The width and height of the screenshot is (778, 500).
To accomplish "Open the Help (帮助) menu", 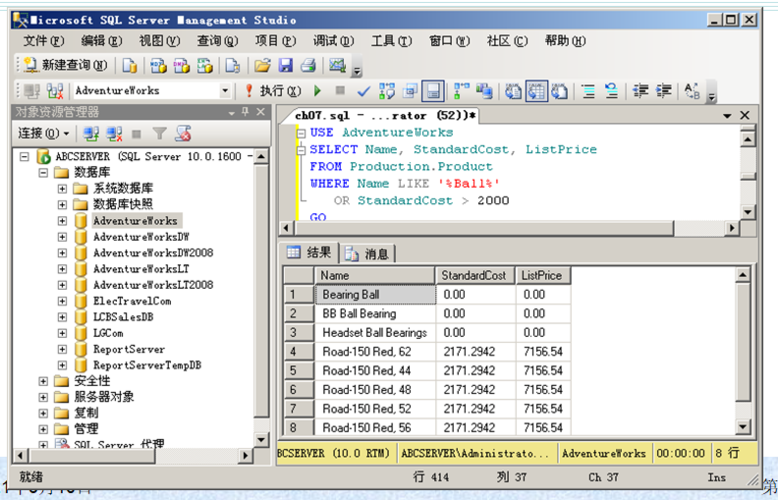I will tap(565, 41).
